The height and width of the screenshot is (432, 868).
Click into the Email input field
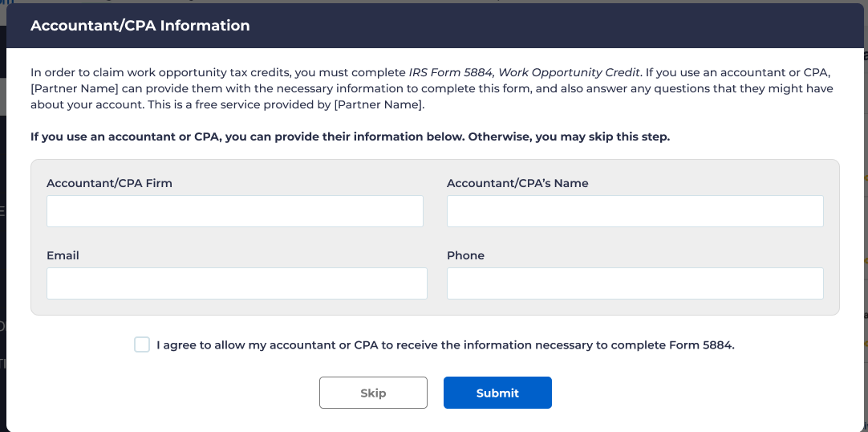237,283
